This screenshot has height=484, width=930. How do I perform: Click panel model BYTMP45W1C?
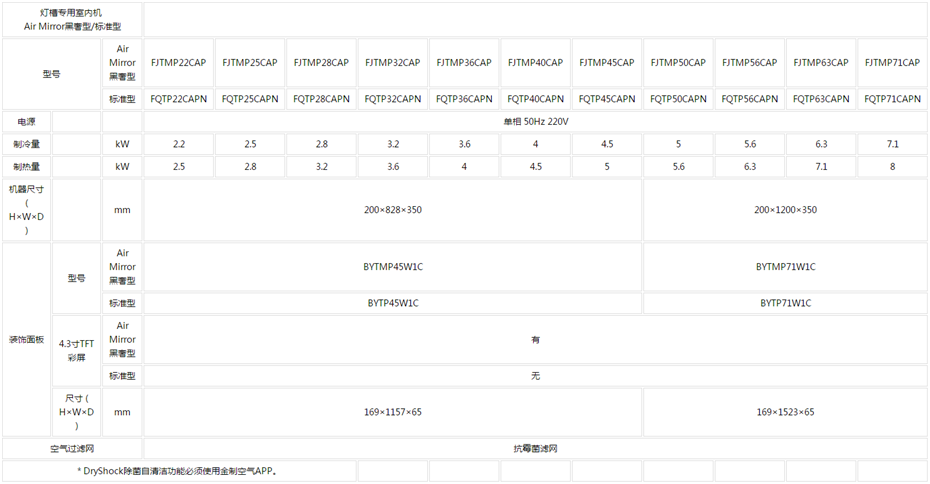(393, 267)
